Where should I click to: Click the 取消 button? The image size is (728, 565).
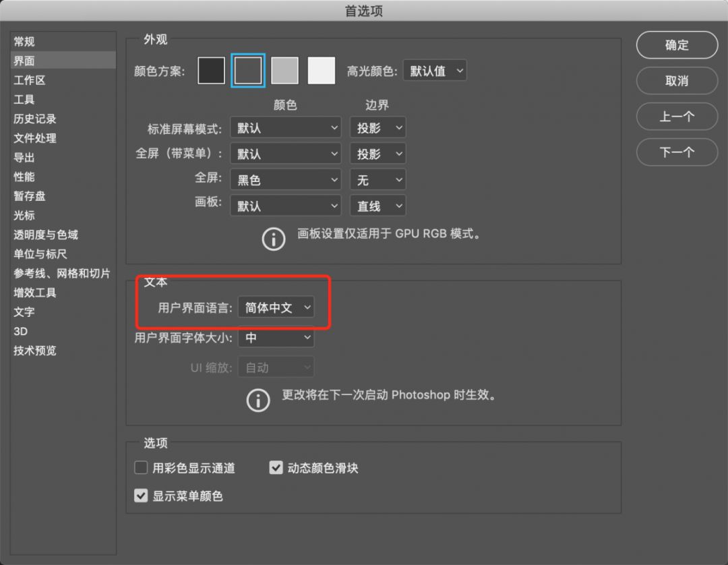[x=677, y=81]
